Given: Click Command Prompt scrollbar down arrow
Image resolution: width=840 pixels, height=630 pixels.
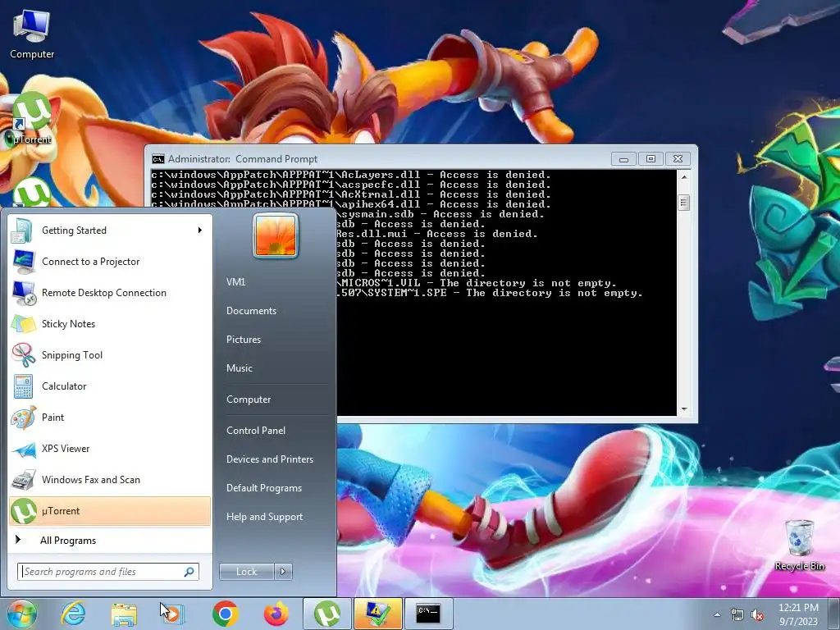Looking at the screenshot, I should tap(683, 409).
